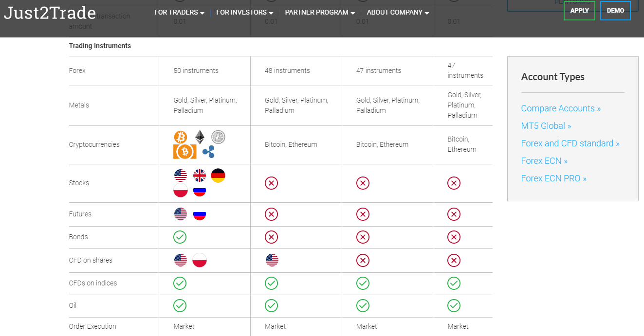
Task: Open the FOR TRADERS dropdown menu
Action: pyautogui.click(x=179, y=12)
